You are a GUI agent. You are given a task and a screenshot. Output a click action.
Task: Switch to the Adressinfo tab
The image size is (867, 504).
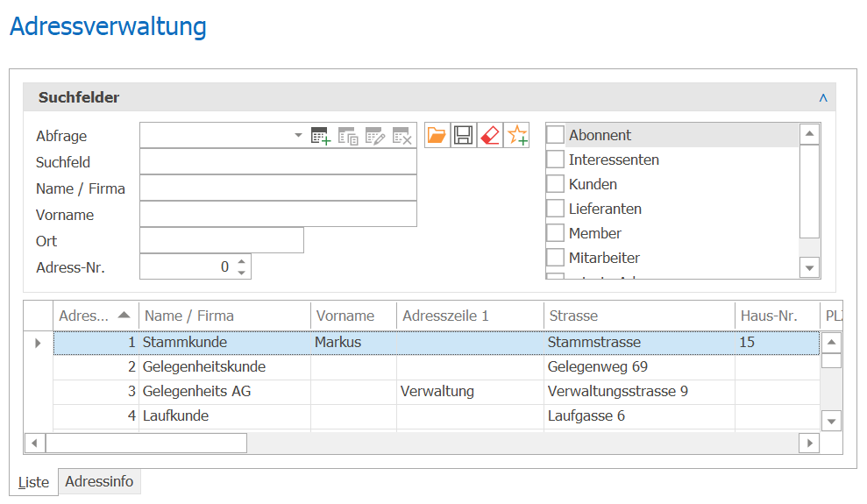tap(99, 481)
